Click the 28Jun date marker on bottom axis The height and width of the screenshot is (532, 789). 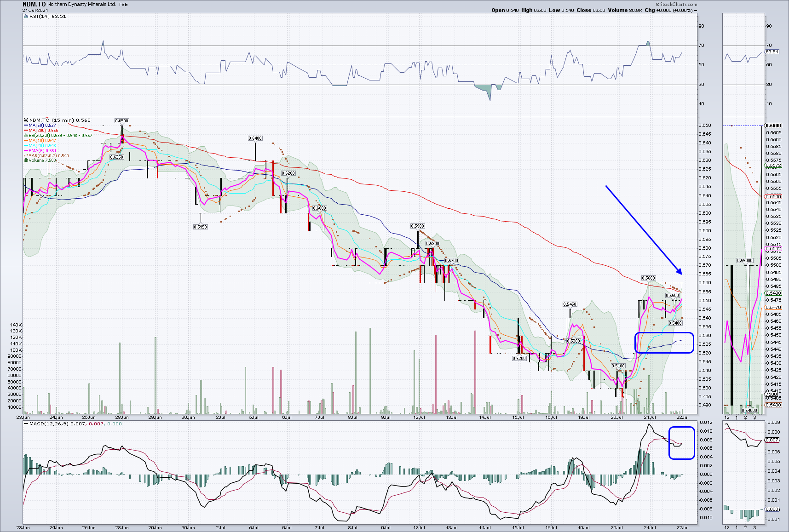point(121,527)
